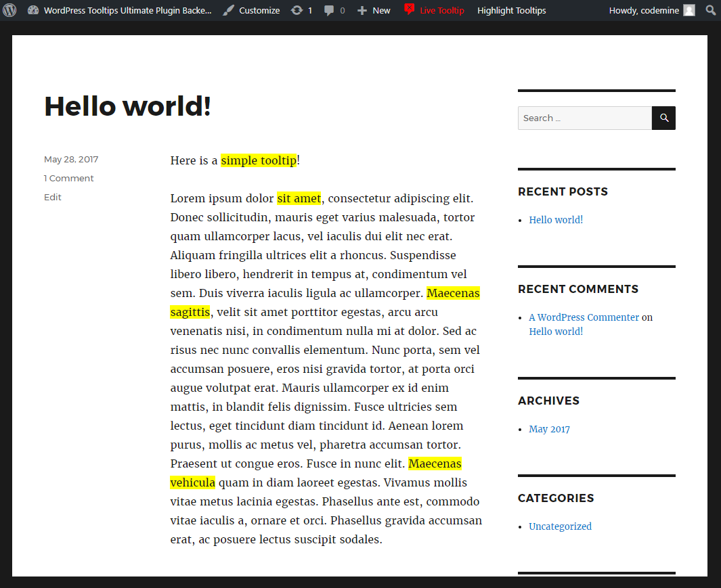Click the highlighted word sagittis
The height and width of the screenshot is (588, 721).
[190, 312]
